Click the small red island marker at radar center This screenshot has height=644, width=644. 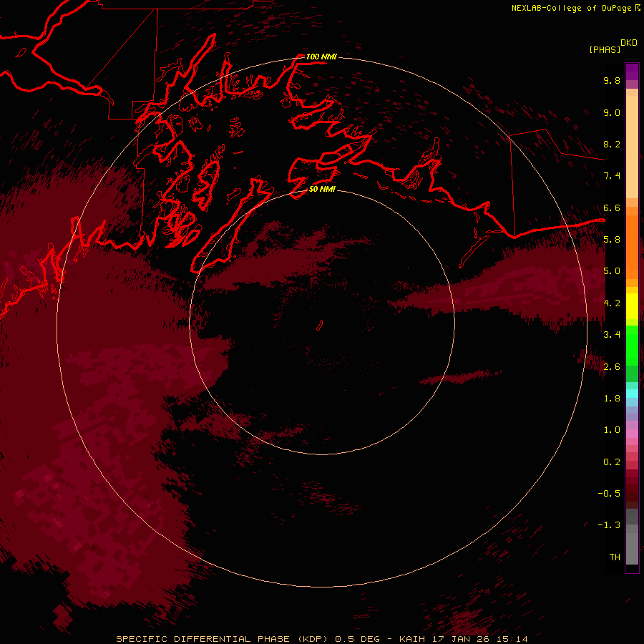(320, 326)
